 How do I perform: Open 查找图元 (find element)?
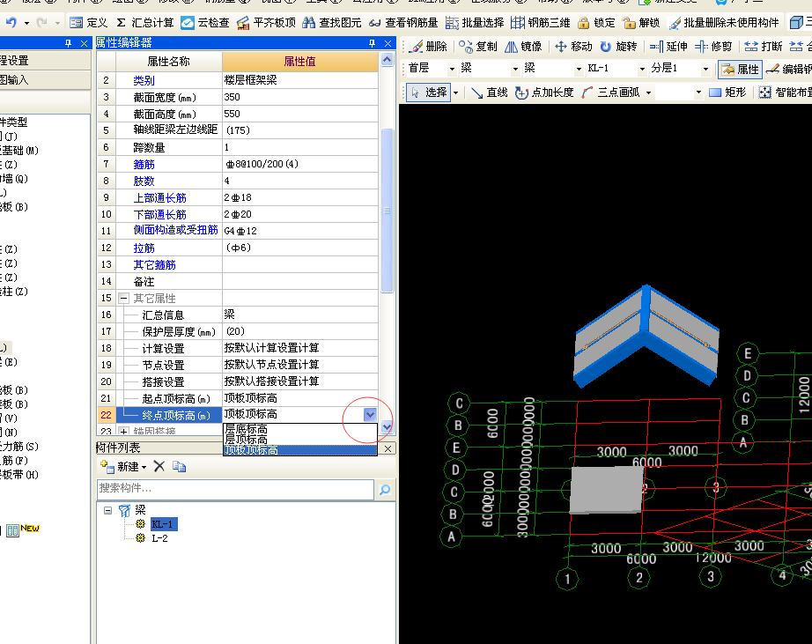pos(332,22)
